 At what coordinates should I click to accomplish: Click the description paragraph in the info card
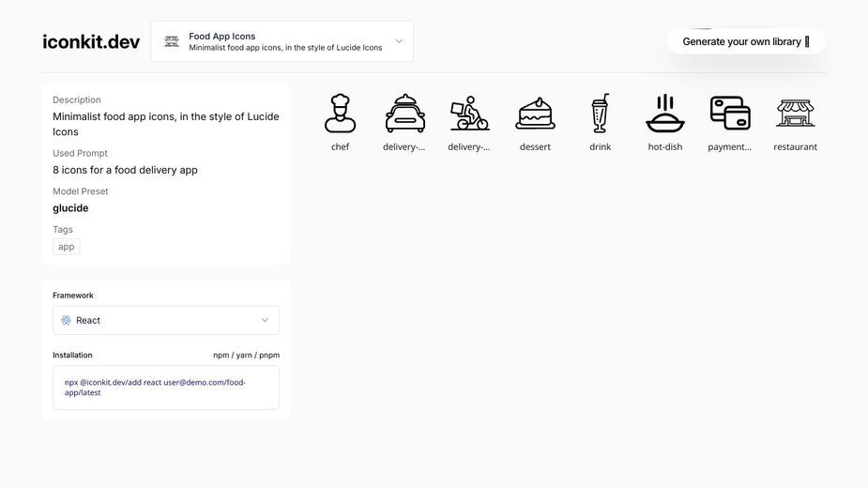pos(165,124)
